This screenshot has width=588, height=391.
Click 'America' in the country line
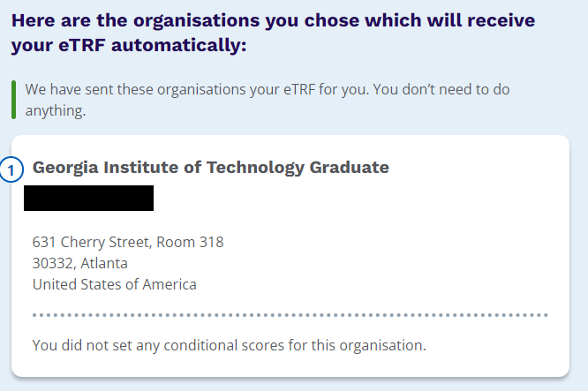tap(170, 284)
